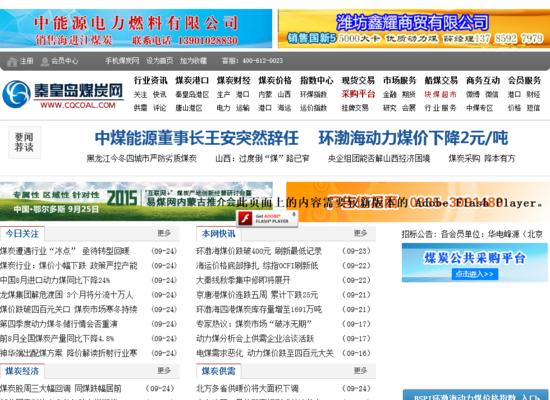Open 行业服务 under 船煤交易
The width and height of the screenshot is (550, 400).
(x=440, y=108)
